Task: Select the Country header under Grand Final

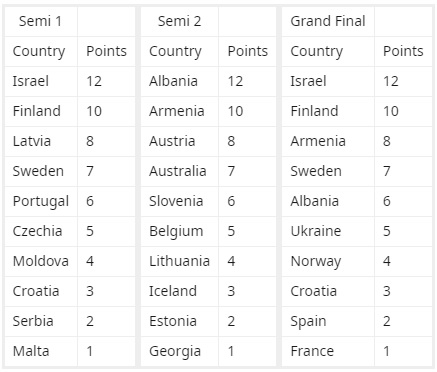Action: [328, 51]
